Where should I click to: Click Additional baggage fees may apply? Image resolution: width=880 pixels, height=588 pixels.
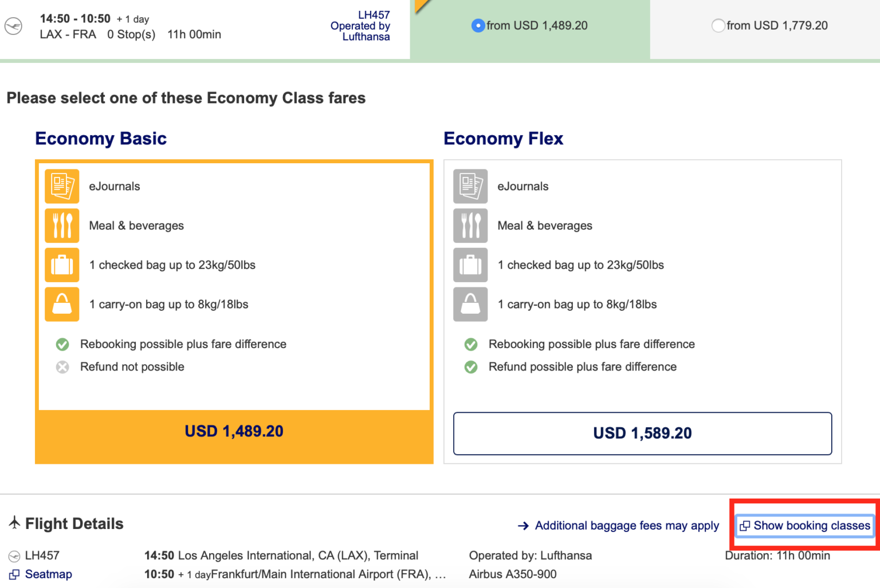pos(626,525)
